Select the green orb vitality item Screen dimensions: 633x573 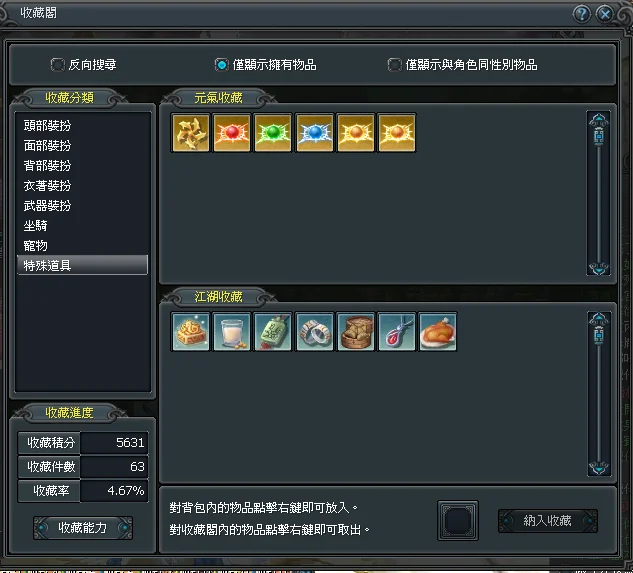[273, 132]
